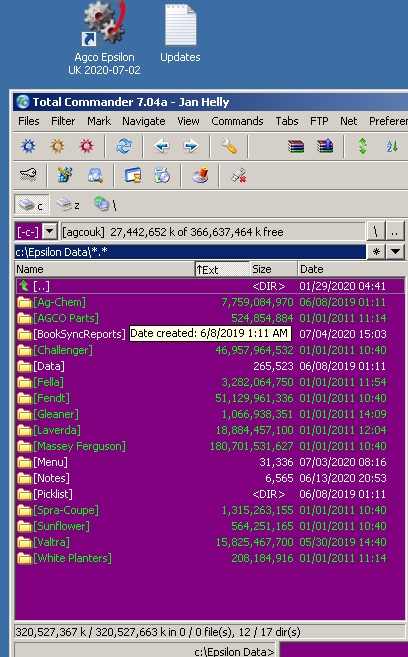Open the Mark menu
The width and height of the screenshot is (408, 657).
tap(99, 121)
